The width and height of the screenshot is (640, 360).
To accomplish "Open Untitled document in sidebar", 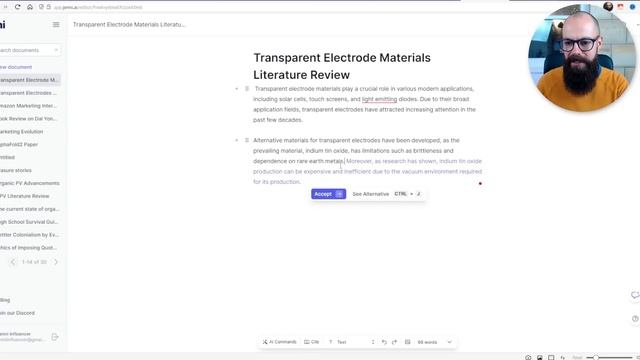I will (8, 157).
